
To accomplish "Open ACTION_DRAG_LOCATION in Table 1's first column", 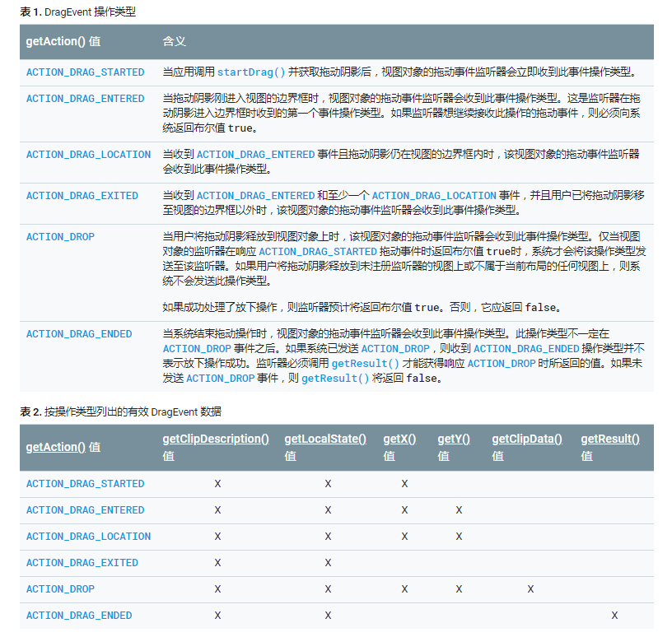I will tap(88, 155).
